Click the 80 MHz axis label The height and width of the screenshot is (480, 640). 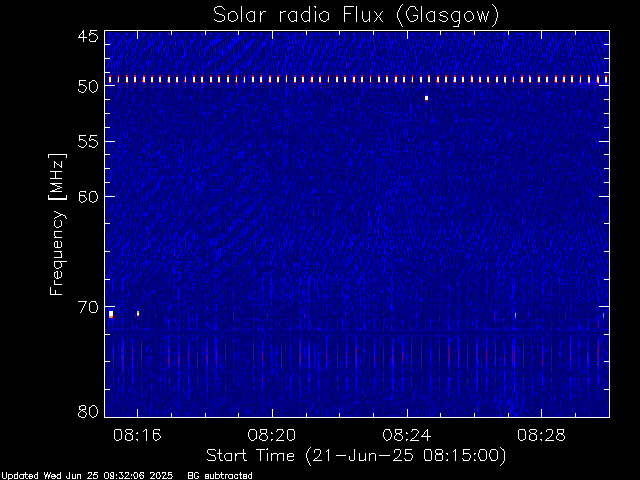click(x=88, y=411)
